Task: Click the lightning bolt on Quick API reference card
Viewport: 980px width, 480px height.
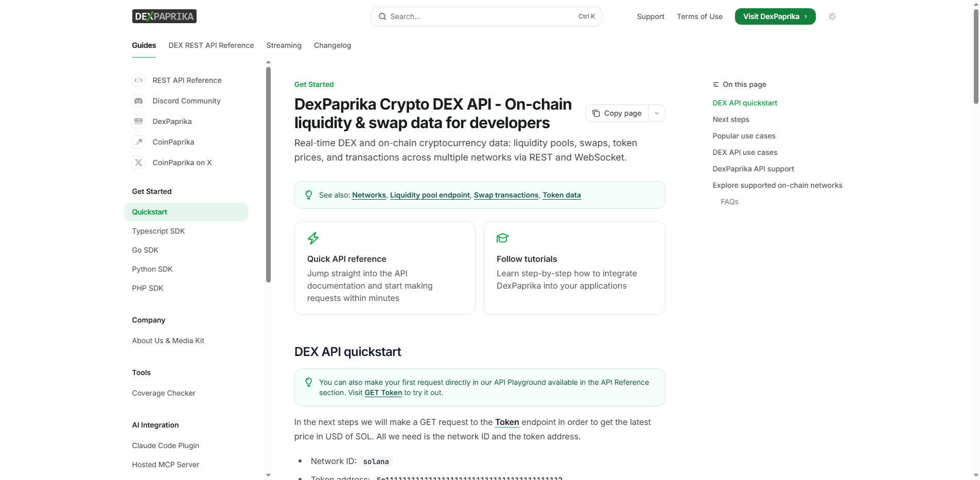Action: [313, 238]
